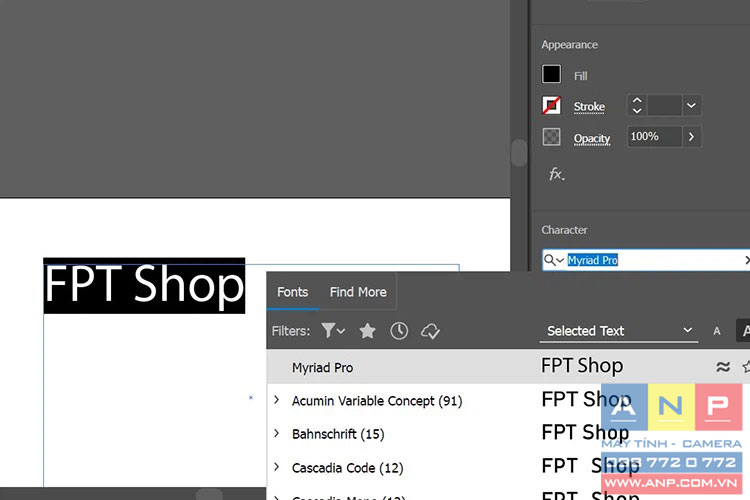Select the Myriad Pro font row
Screen dimensions: 750x500
tap(508, 367)
